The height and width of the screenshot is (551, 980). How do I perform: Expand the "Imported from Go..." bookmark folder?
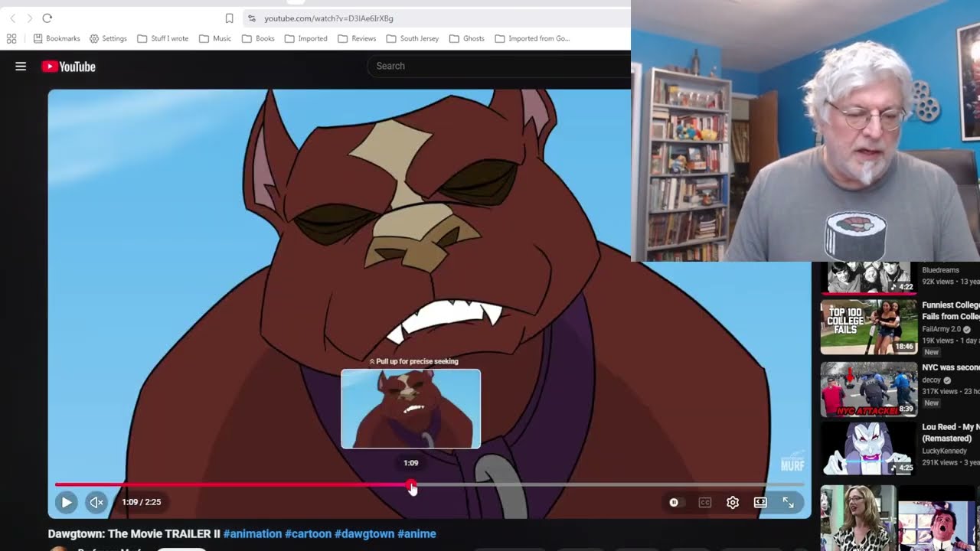pyautogui.click(x=532, y=38)
